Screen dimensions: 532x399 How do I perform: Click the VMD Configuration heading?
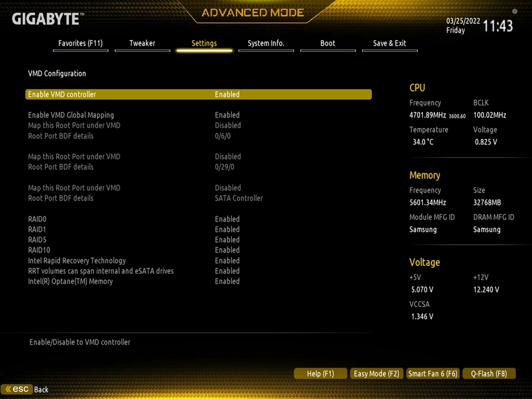click(x=57, y=73)
